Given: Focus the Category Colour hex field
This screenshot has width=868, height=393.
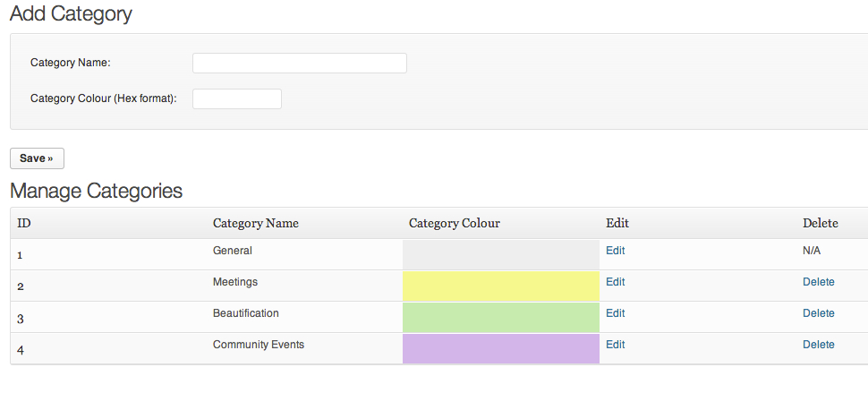Looking at the screenshot, I should tap(237, 99).
